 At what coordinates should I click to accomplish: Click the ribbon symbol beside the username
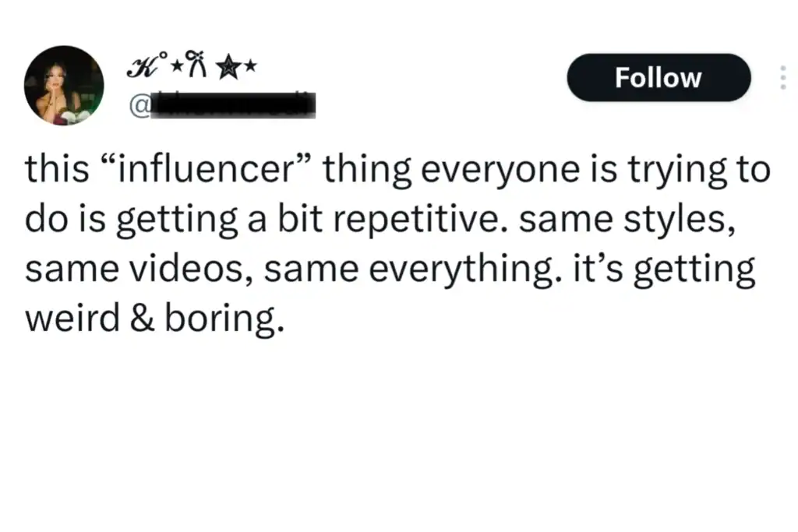tap(198, 65)
